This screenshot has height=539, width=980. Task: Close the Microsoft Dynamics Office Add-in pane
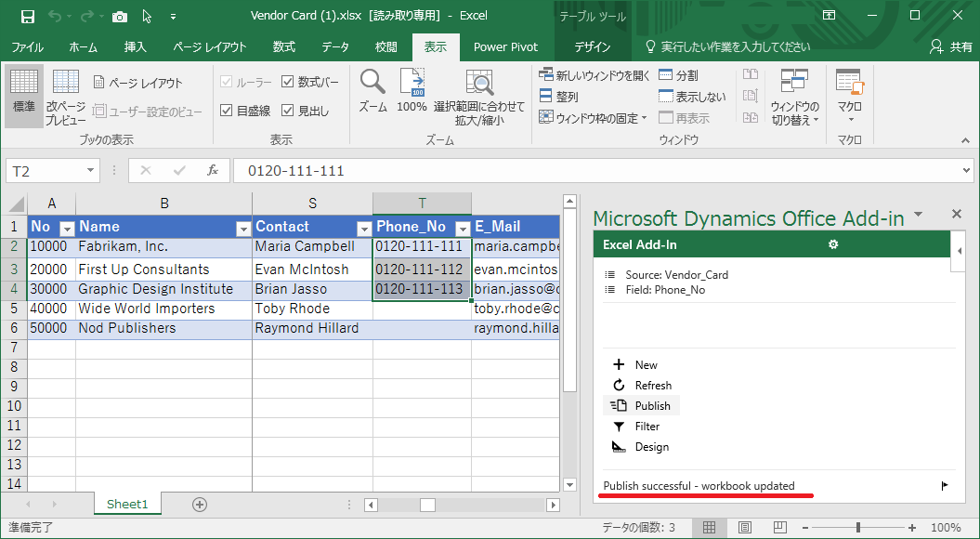(x=956, y=215)
